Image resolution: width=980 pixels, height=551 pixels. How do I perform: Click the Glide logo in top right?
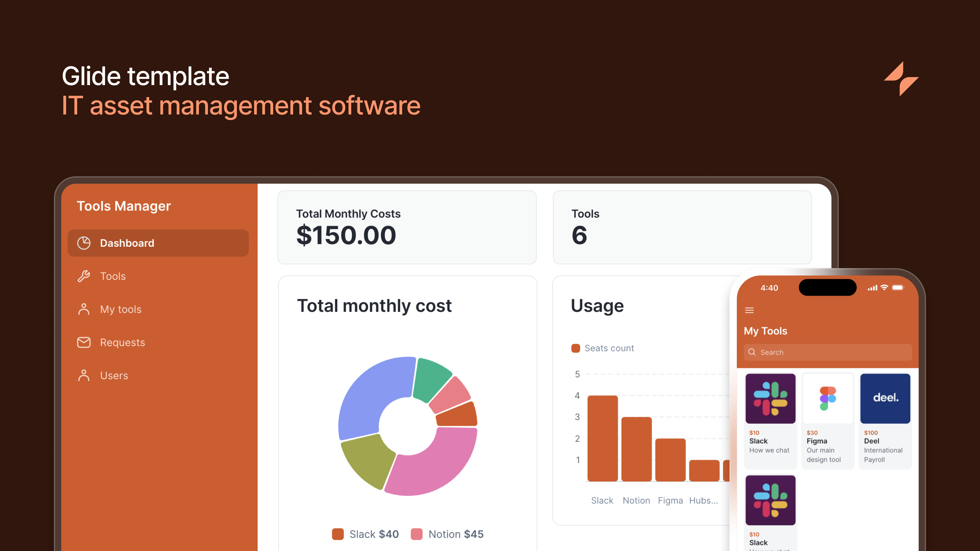(x=901, y=79)
